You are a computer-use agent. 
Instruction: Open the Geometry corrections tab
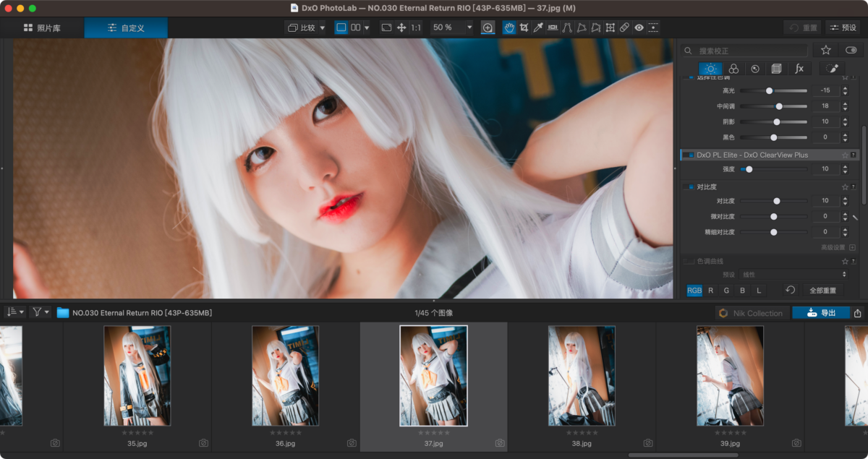coord(777,69)
